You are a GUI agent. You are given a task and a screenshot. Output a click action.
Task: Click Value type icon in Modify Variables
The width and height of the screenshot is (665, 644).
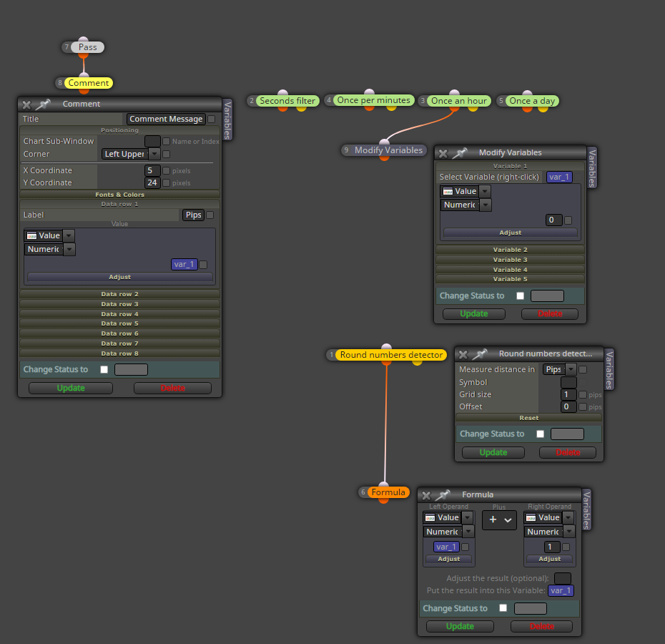coord(448,192)
